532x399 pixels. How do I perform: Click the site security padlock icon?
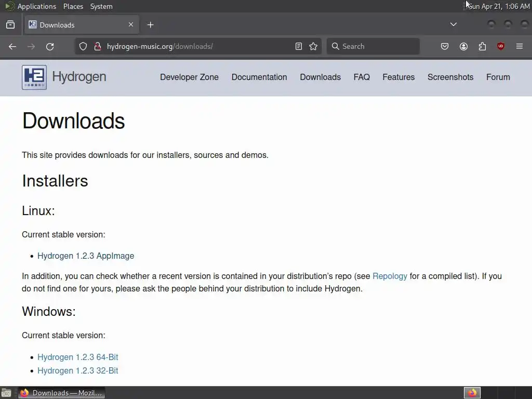point(98,46)
